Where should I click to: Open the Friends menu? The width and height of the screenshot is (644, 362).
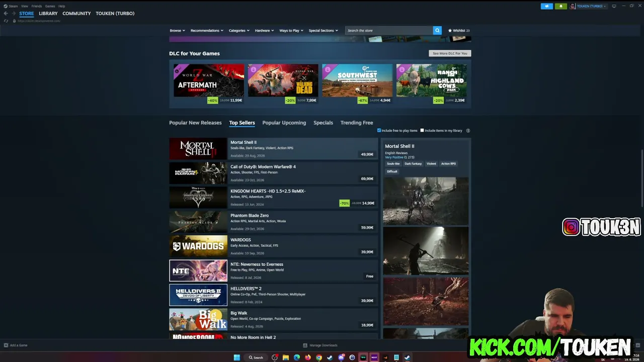(x=37, y=6)
